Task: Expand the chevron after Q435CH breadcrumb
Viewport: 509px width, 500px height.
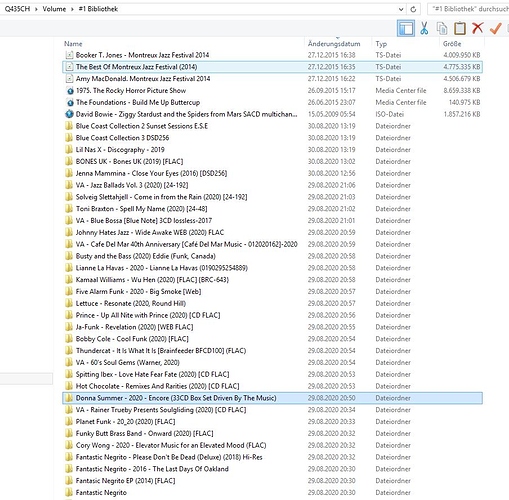Action: 36,9
